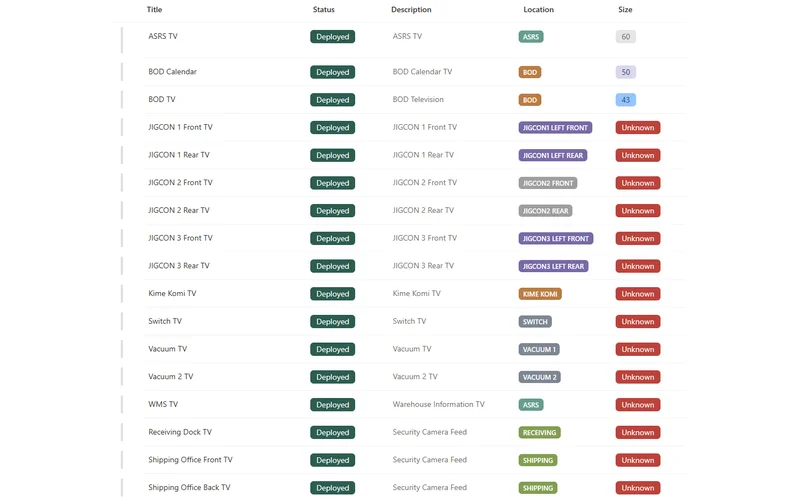This screenshot has height=500, width=800.
Task: Select the JIGCON3 LEFT REAR location tag
Action: 554,266
